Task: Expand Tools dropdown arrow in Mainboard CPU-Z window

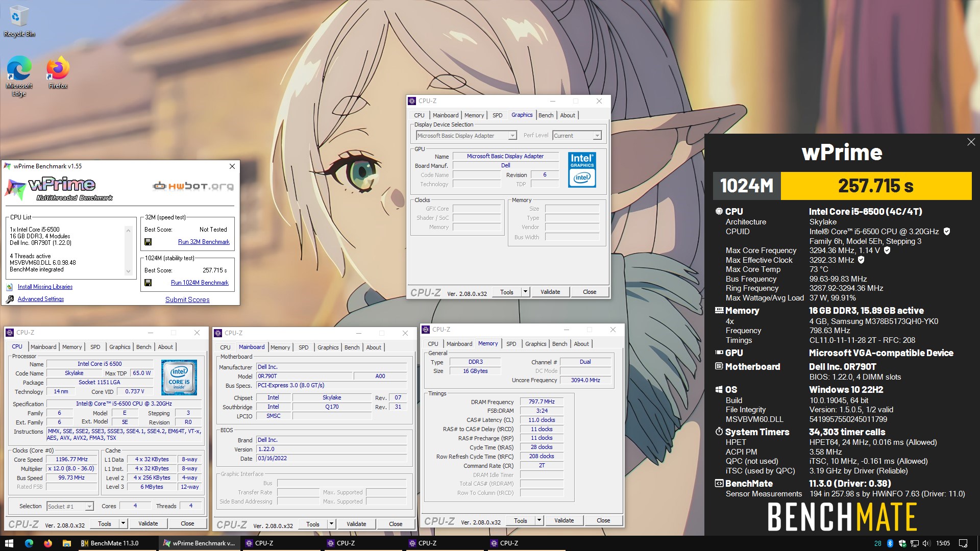Action: (x=331, y=524)
